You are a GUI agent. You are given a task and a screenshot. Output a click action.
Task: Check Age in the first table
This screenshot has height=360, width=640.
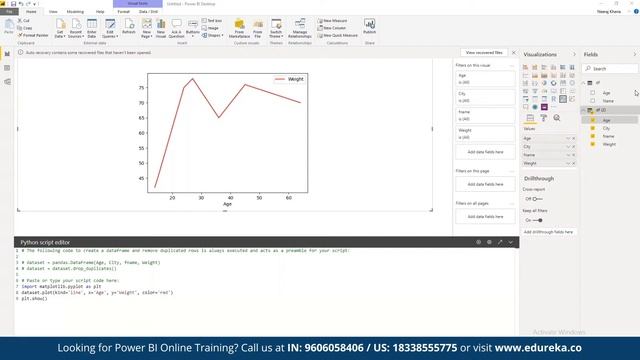coord(593,93)
